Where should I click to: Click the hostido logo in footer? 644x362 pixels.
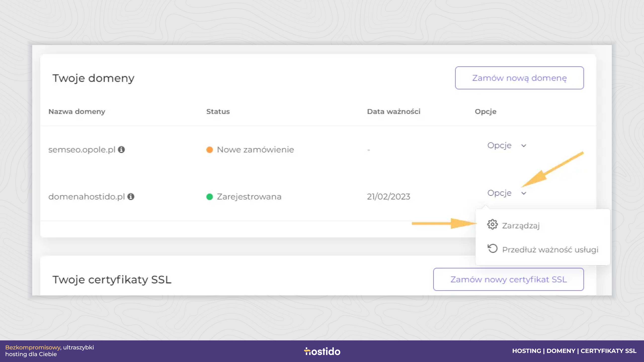322,351
